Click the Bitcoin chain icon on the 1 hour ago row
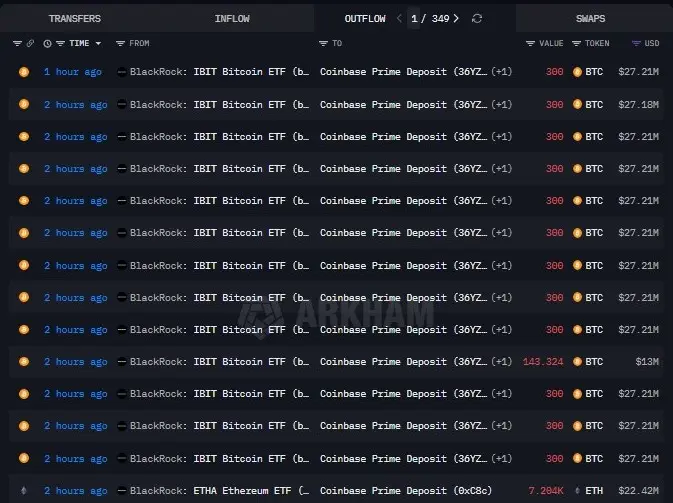 24,72
